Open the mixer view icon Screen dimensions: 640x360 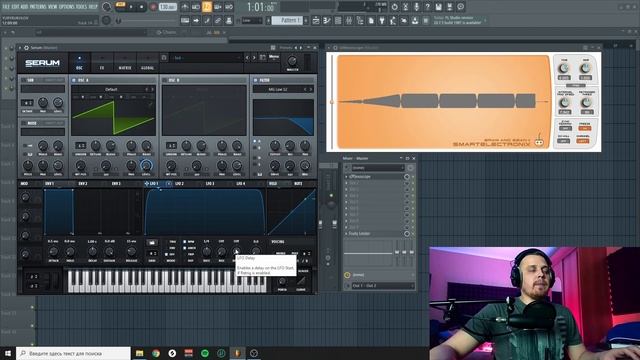point(349,20)
